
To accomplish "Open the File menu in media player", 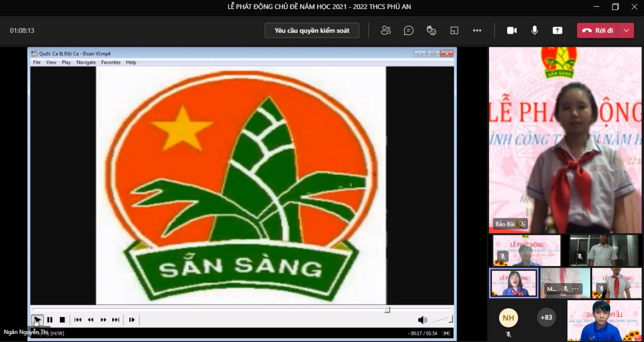I will click(x=37, y=62).
